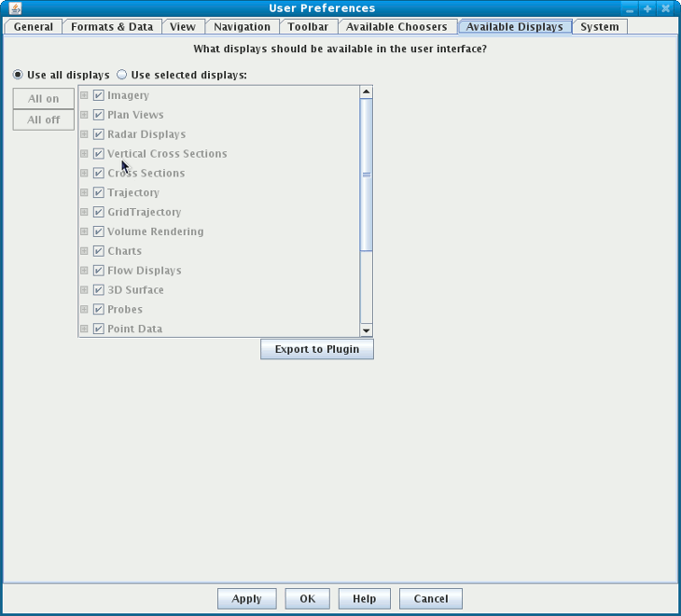The image size is (681, 616).
Task: Expand the Plan Views tree node
Action: (x=84, y=115)
